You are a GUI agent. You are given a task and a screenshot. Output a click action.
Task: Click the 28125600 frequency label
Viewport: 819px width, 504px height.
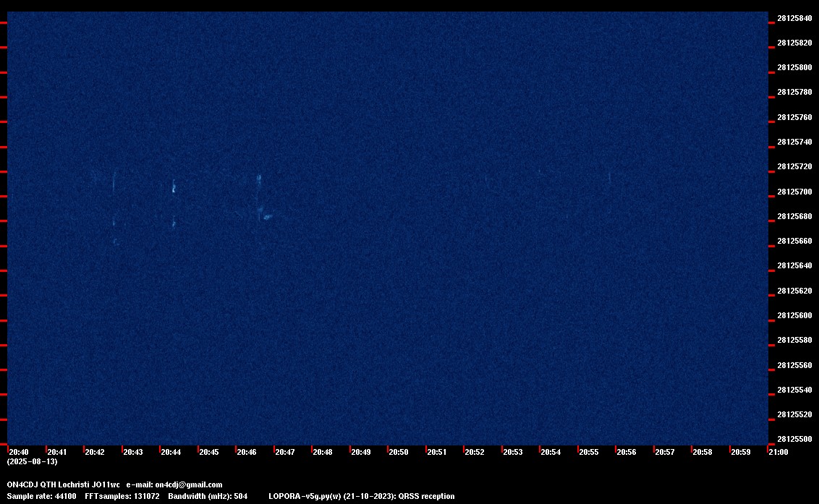[x=794, y=315]
